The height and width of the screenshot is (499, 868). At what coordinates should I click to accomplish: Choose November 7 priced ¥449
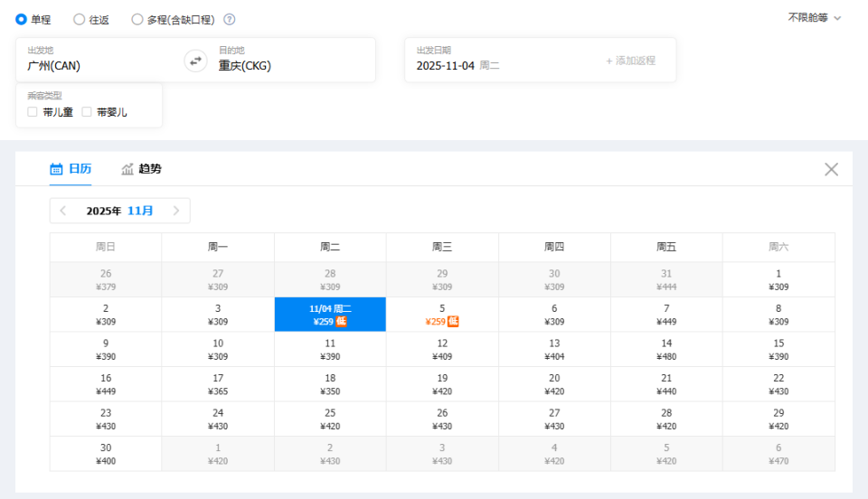[666, 315]
